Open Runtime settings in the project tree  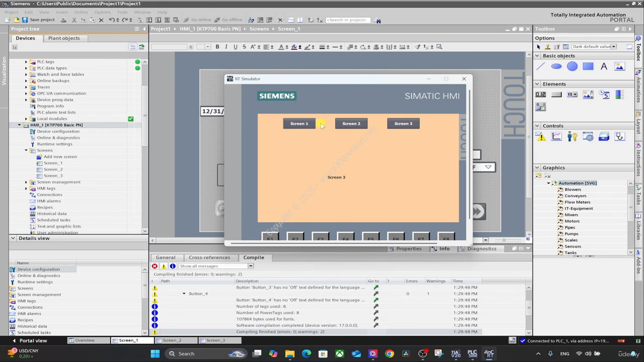click(54, 144)
